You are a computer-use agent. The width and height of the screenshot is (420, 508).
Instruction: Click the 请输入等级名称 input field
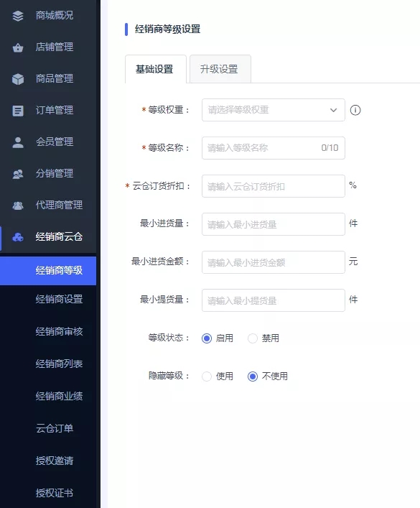coord(274,148)
